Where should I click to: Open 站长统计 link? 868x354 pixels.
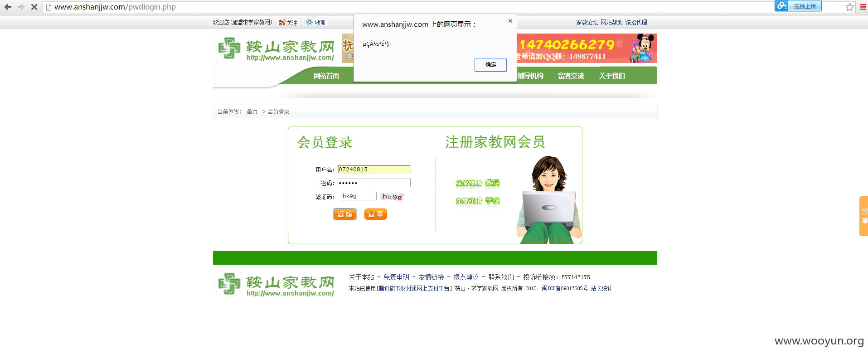(601, 288)
